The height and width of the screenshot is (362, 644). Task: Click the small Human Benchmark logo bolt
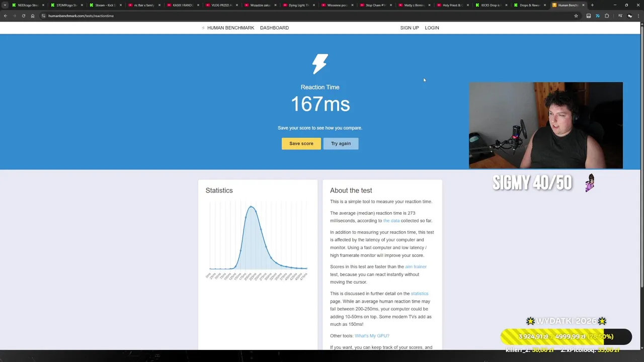coord(203,28)
